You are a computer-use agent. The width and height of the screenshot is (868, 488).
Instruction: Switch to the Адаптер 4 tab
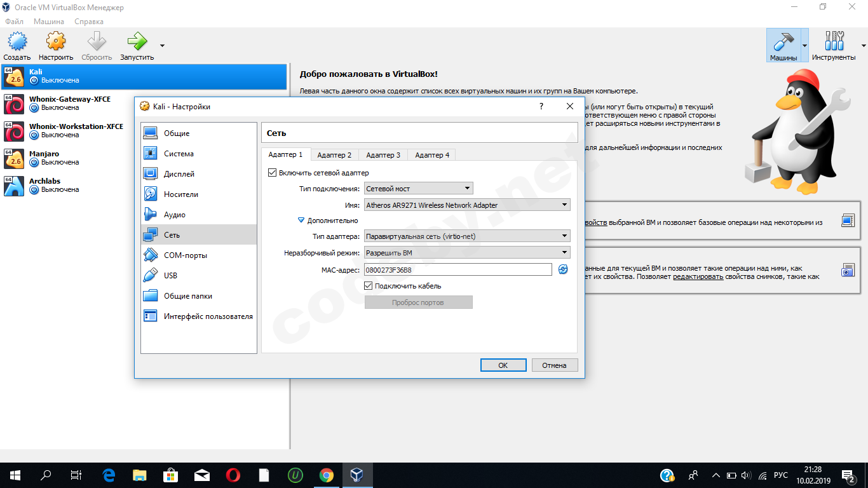pos(432,155)
